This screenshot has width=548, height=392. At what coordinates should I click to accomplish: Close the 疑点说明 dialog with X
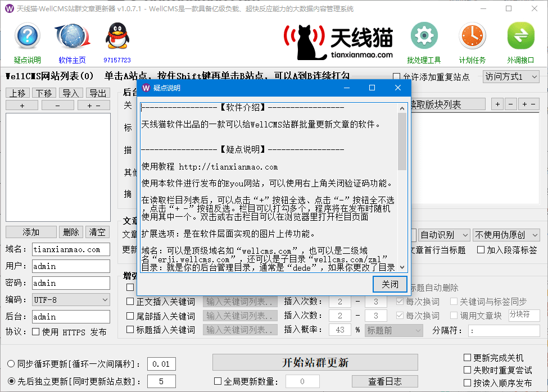398,88
